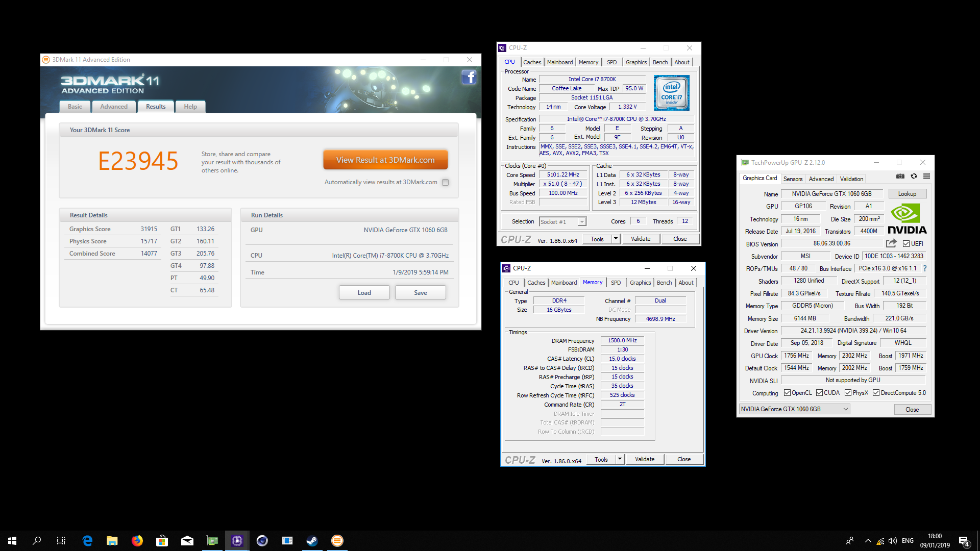Toggle the OpenCL checkbox in GPU-Z
This screenshot has height=551, width=980.
pyautogui.click(x=787, y=393)
